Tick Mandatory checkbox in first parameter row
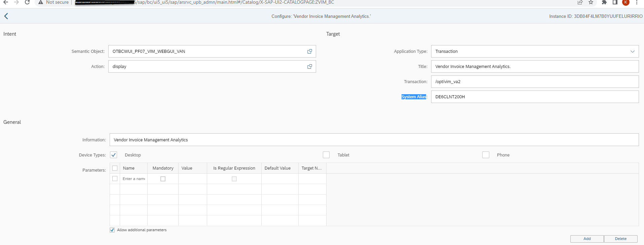This screenshot has height=245, width=644. pyautogui.click(x=163, y=179)
